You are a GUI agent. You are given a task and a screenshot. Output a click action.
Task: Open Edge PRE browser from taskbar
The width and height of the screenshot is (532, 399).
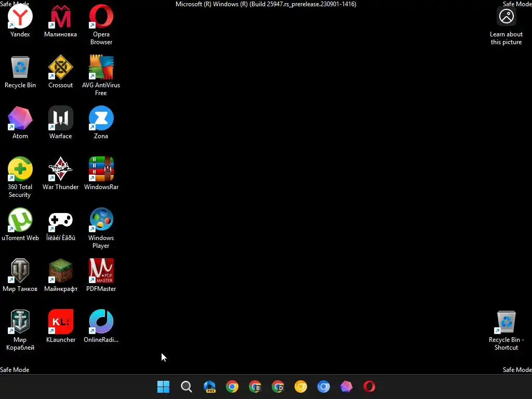(x=209, y=387)
